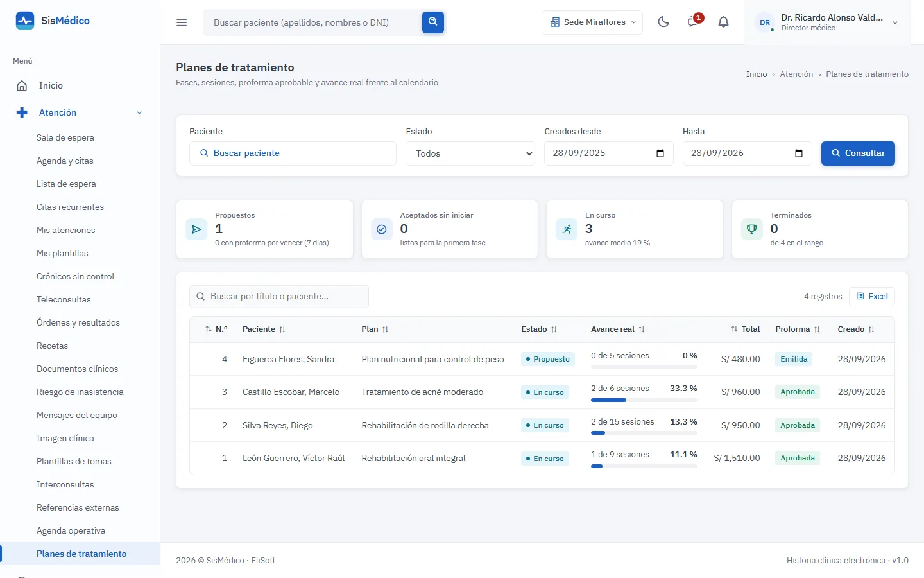Click the Atención breadcrumb link
This screenshot has width=924, height=578.
click(796, 74)
